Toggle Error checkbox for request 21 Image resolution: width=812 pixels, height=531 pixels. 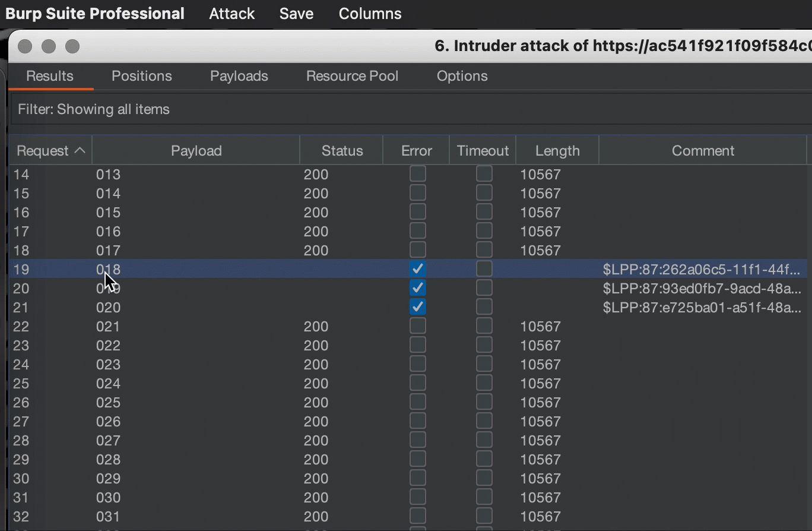(x=418, y=307)
